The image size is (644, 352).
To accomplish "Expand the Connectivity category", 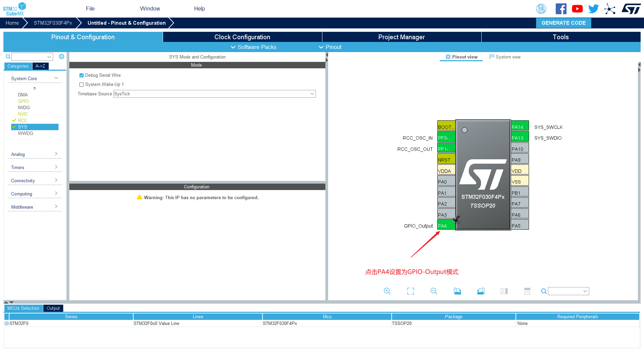I will click(34, 181).
